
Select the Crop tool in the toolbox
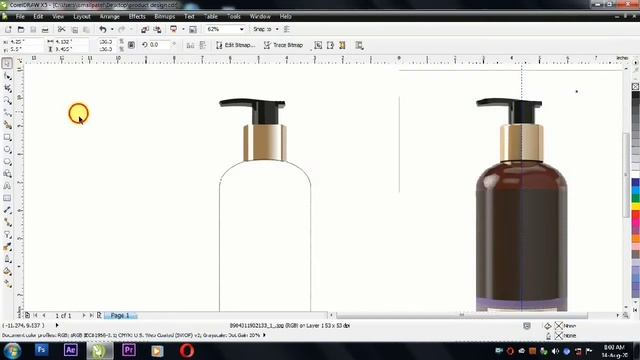[7, 88]
